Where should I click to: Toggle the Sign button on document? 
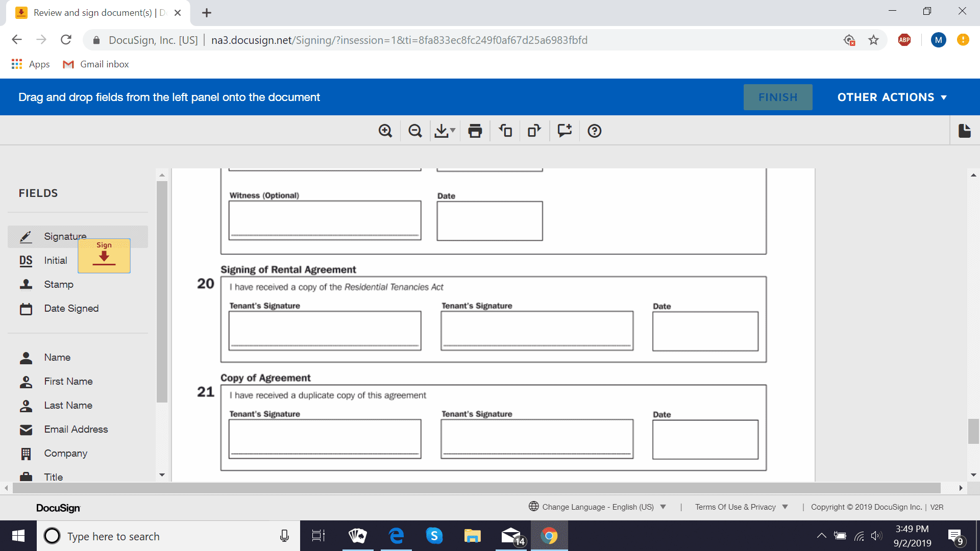point(104,255)
